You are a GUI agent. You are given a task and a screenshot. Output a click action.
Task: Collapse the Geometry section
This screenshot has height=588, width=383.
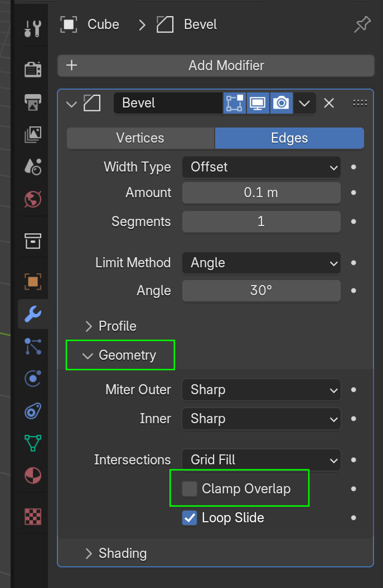click(x=120, y=355)
